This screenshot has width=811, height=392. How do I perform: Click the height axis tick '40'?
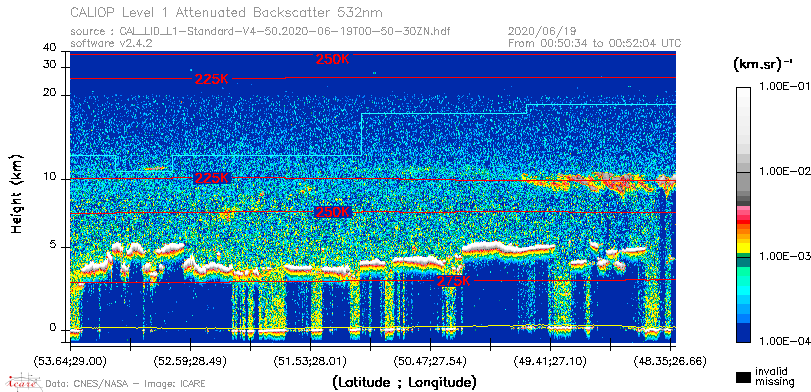pyautogui.click(x=50, y=48)
